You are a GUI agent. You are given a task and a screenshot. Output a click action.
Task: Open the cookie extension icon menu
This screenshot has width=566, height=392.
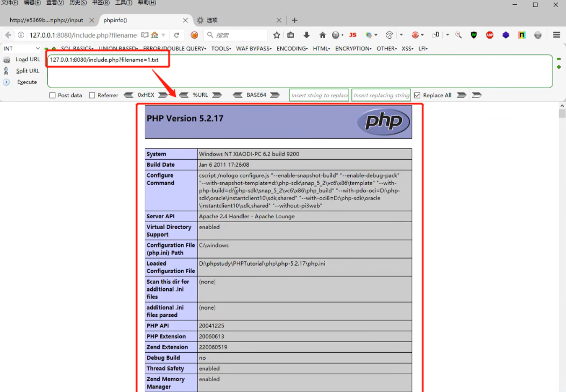tap(389, 35)
